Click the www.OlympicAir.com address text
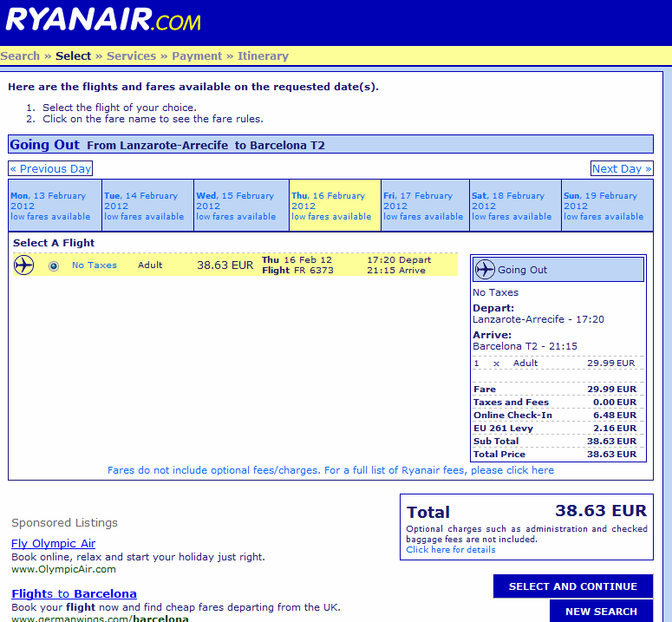 (63, 569)
